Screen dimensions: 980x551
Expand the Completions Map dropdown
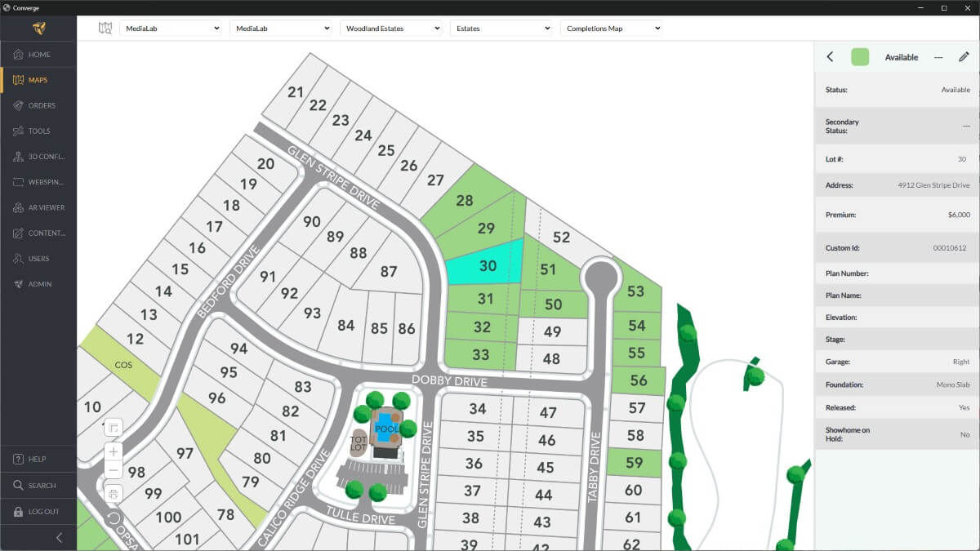pyautogui.click(x=610, y=29)
